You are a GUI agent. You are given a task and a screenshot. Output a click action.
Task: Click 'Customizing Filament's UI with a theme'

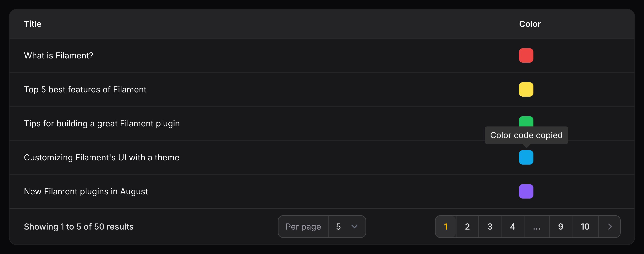coord(102,157)
